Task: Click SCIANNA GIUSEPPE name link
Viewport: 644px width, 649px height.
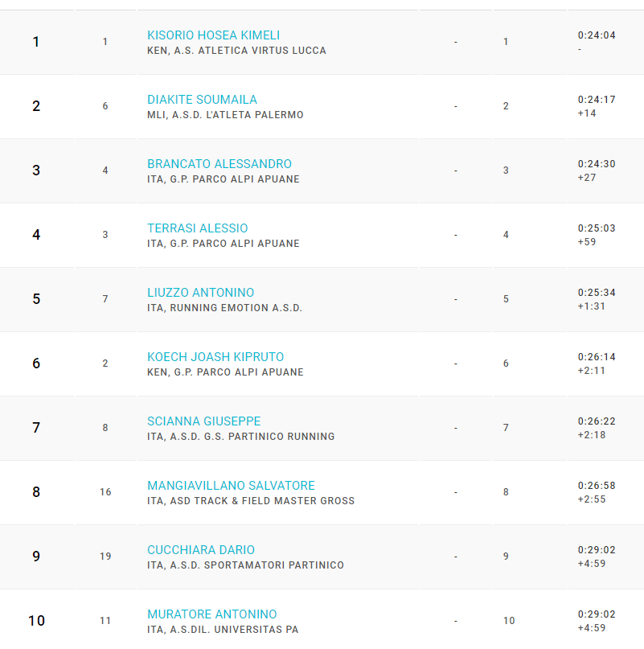Action: click(204, 421)
